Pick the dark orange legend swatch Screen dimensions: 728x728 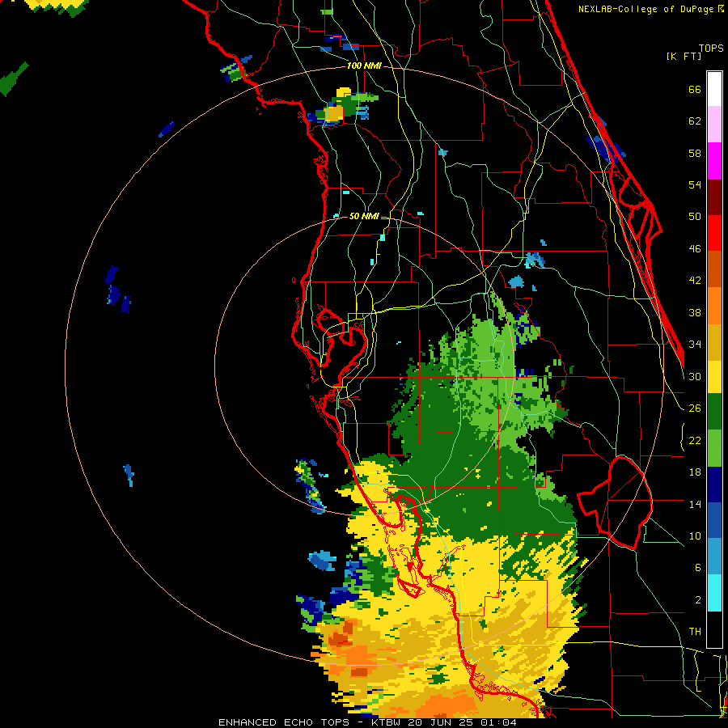[x=714, y=269]
